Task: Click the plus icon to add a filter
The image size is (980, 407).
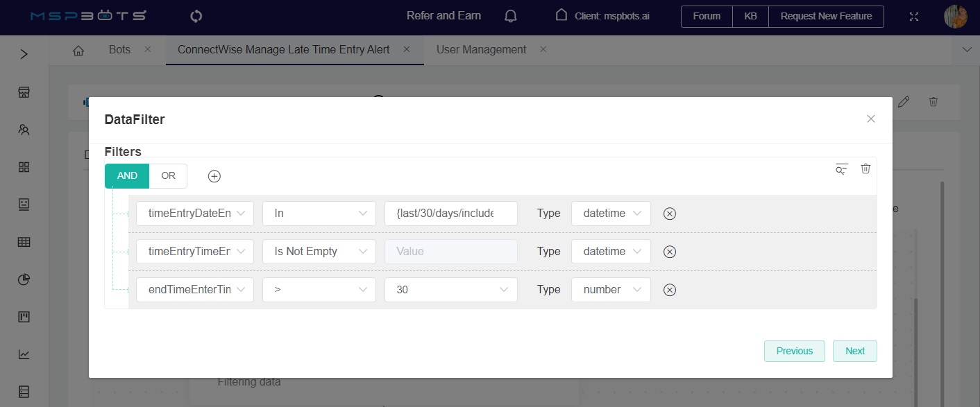Action: [x=214, y=176]
